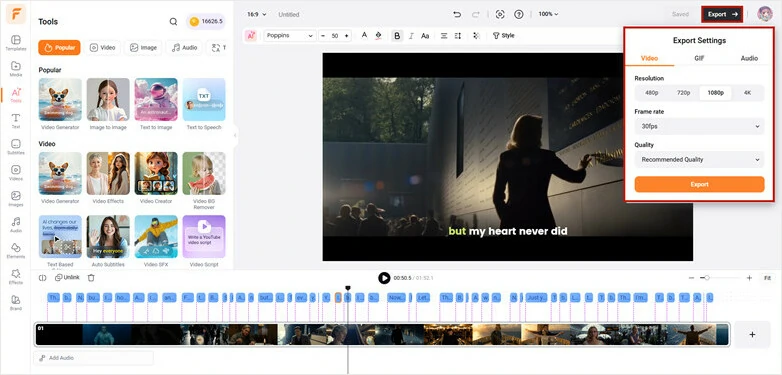Open the Elements sidebar section
The height and width of the screenshot is (375, 782).
15,250
